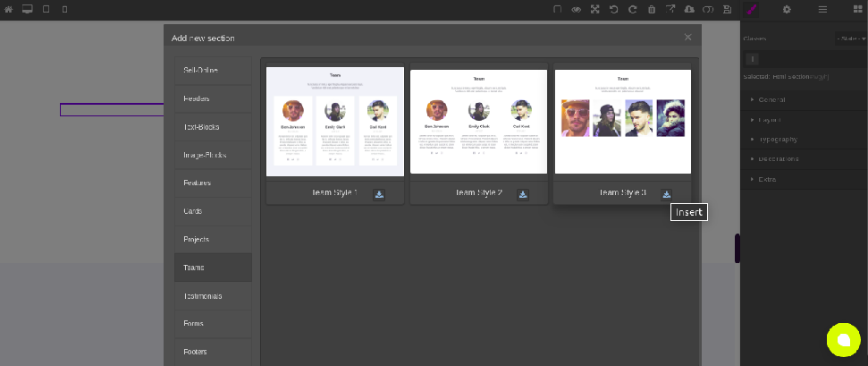
Task: Click the rounded link-shape icon in toolbar
Action: click(x=708, y=10)
